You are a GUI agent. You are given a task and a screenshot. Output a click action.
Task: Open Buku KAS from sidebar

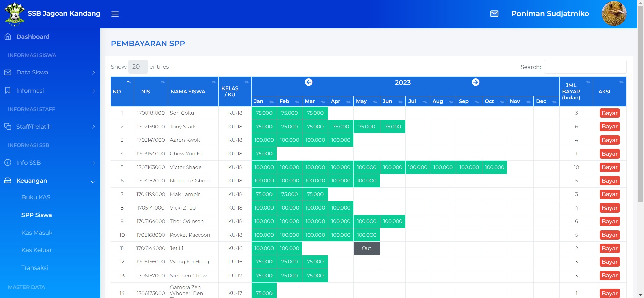(36, 197)
